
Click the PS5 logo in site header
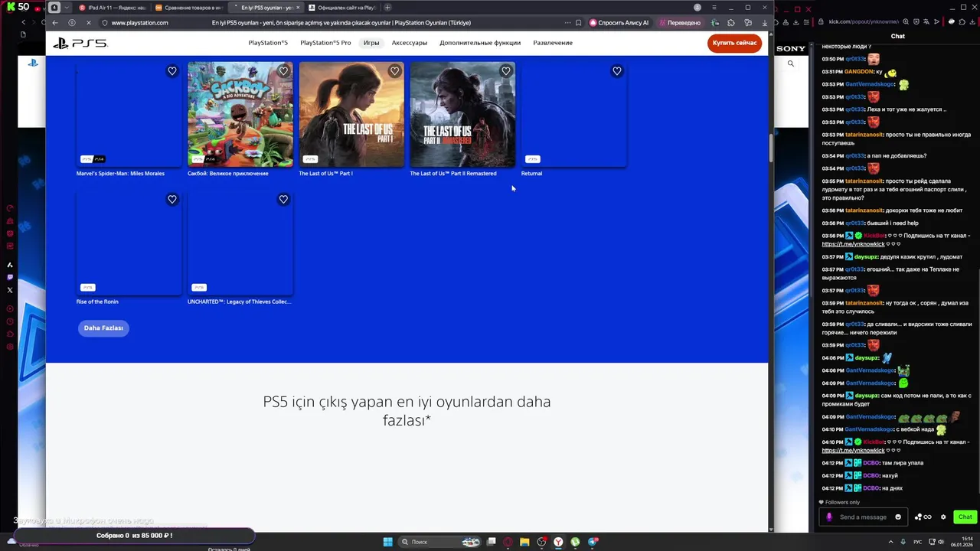point(80,43)
